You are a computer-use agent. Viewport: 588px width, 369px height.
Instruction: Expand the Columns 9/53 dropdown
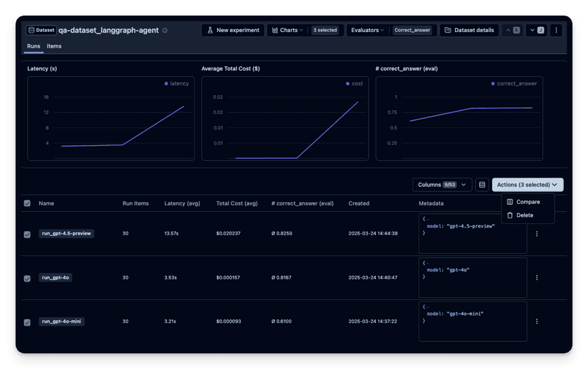(x=442, y=185)
